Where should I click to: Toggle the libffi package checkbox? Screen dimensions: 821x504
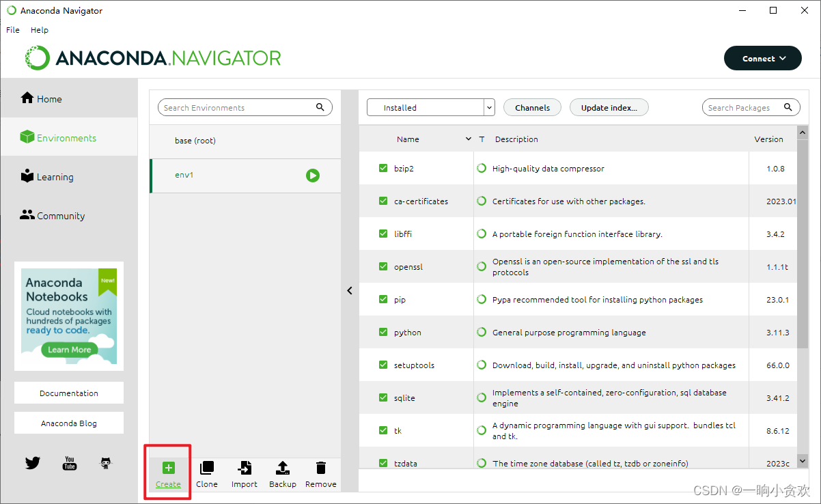point(383,234)
